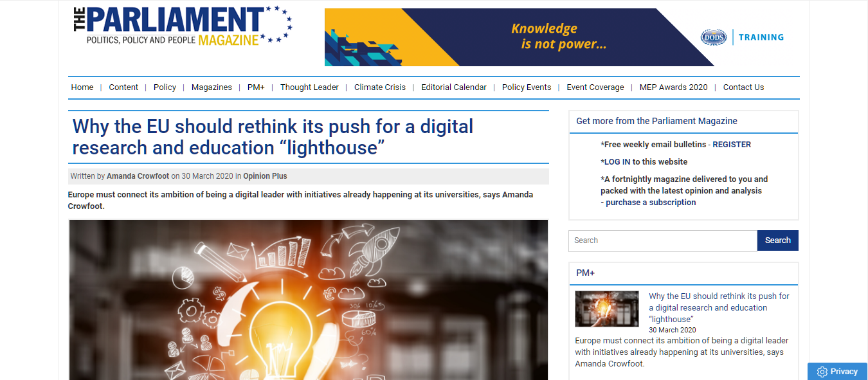Click the REGISTER link for email bulletins
The image size is (868, 380).
coord(732,145)
